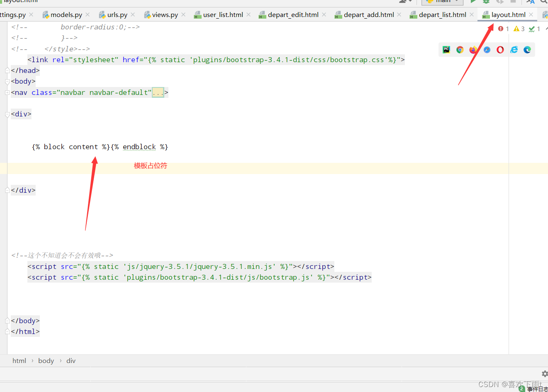Close the depart_edit.html tab

[x=324, y=15]
